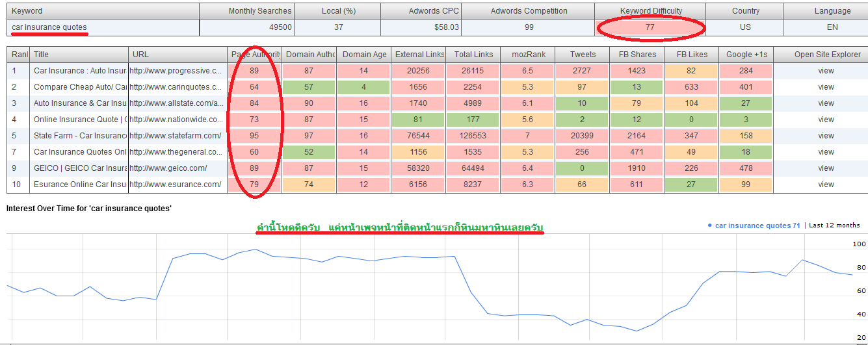Open the view link for statefarm.com row
The width and height of the screenshot is (868, 345).
pyautogui.click(x=826, y=136)
